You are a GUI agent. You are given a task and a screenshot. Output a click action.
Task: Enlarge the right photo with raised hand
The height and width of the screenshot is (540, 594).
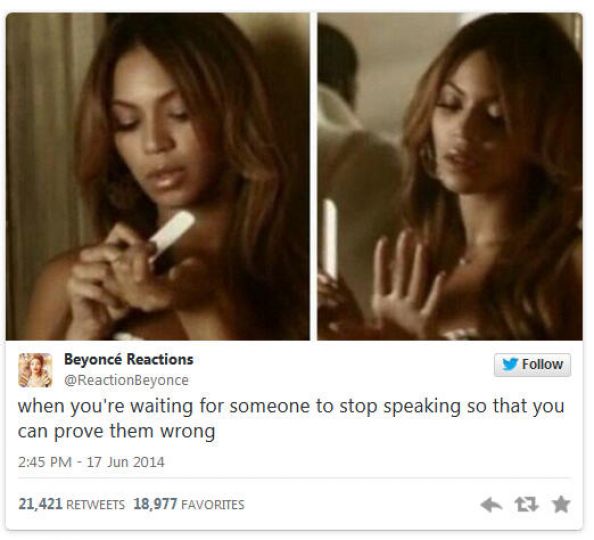[x=450, y=176]
